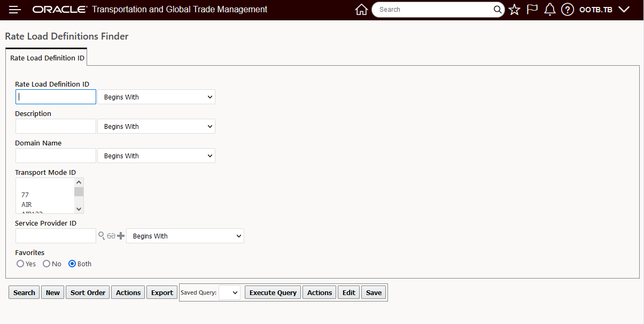The height and width of the screenshot is (324, 644).
Task: Click Actions button next to Sort Order
Action: coord(128,292)
